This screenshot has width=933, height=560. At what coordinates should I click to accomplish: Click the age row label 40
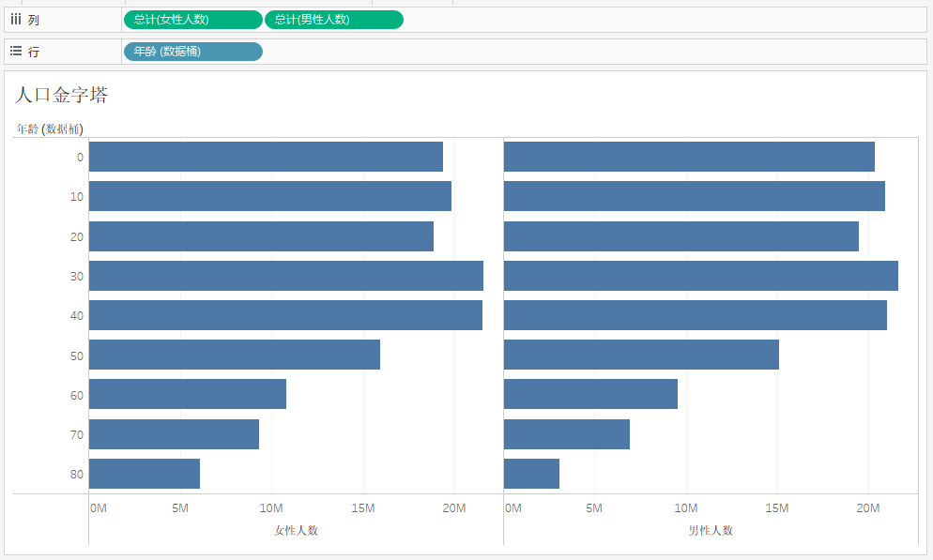tap(77, 316)
